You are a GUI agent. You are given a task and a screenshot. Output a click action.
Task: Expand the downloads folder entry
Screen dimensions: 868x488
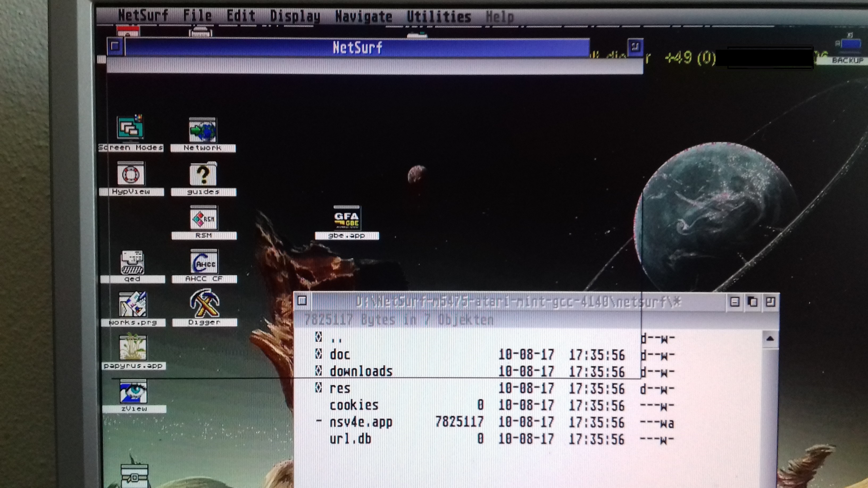[361, 372]
